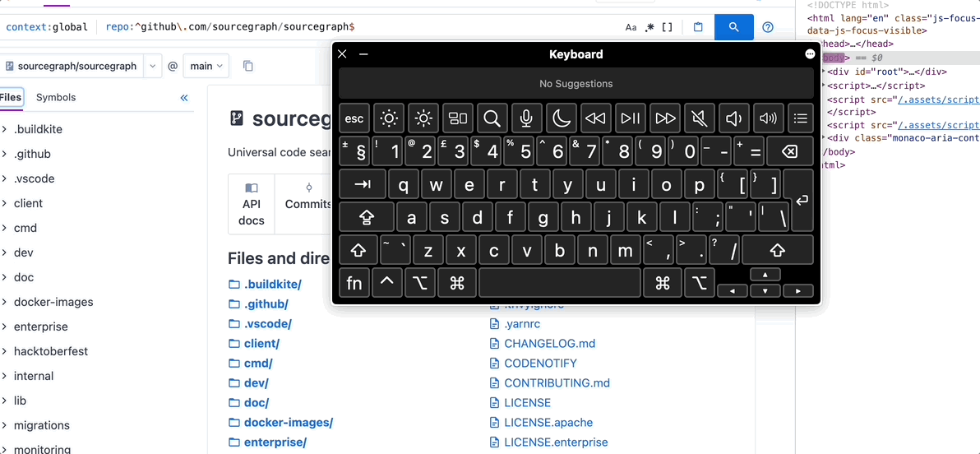Tap the backspace delete key
Screen dimensions: 980x454
pos(790,151)
